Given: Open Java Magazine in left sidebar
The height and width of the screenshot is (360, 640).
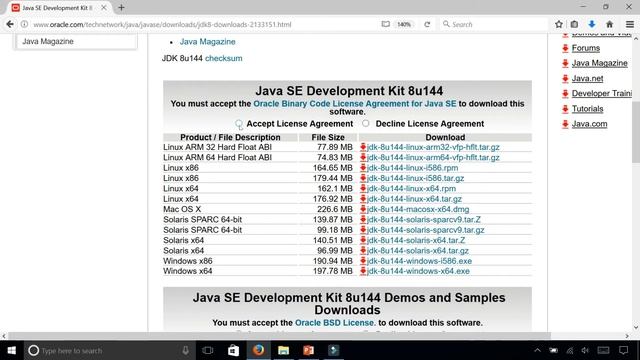Looking at the screenshot, I should (48, 41).
